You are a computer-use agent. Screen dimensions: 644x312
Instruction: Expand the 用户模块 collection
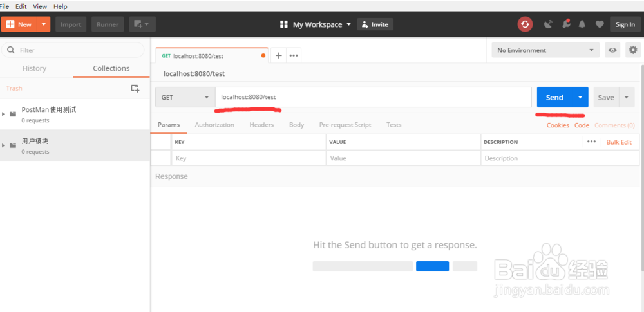click(4, 145)
